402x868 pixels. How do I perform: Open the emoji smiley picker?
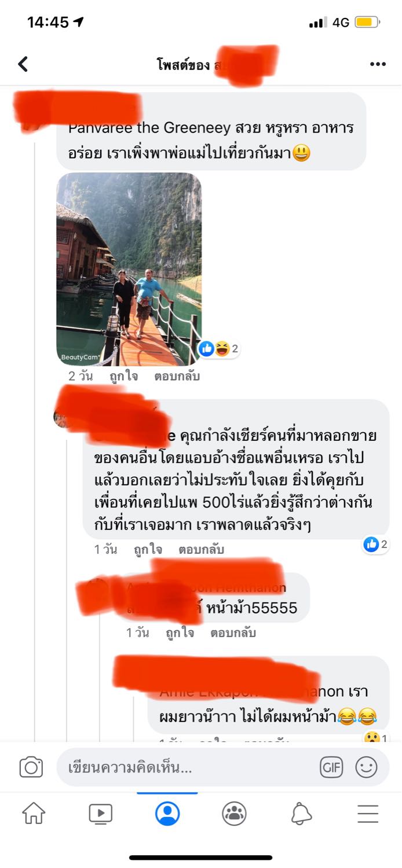[x=366, y=768]
